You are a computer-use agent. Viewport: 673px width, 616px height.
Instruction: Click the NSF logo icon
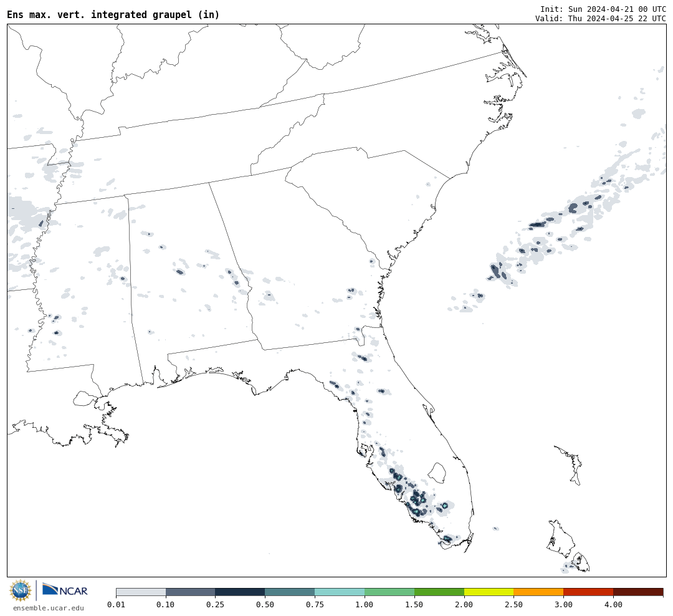(x=20, y=590)
